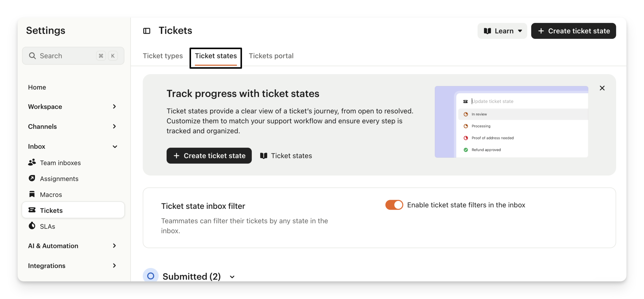Click the Assignments icon in sidebar

pos(32,178)
